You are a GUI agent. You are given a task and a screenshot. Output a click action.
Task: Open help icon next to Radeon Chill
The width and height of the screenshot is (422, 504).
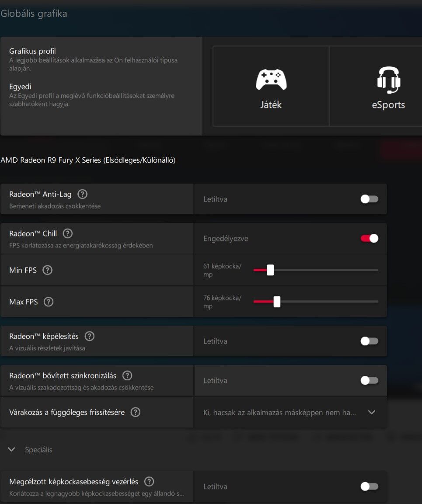tap(67, 233)
